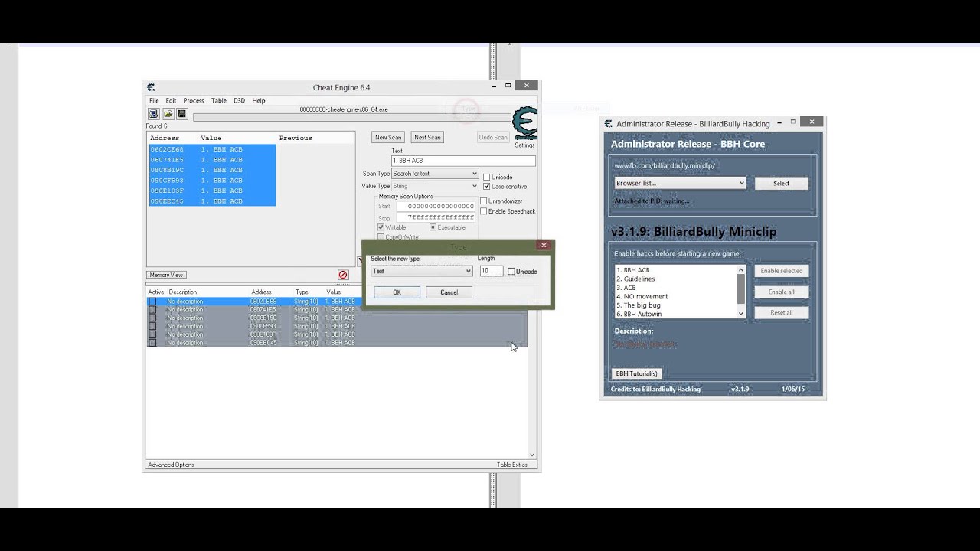Click the hack list scrollbar thumb

[x=740, y=289]
